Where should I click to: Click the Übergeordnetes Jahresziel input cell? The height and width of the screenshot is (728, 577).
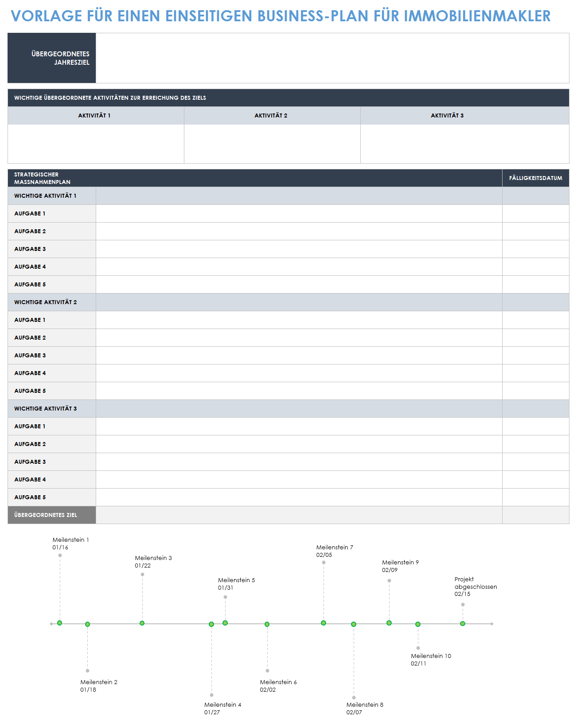pyautogui.click(x=332, y=58)
